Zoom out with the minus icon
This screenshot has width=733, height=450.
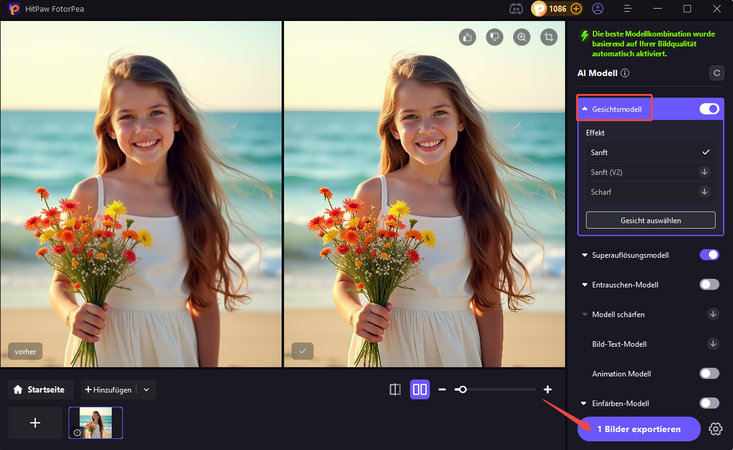pyautogui.click(x=442, y=389)
